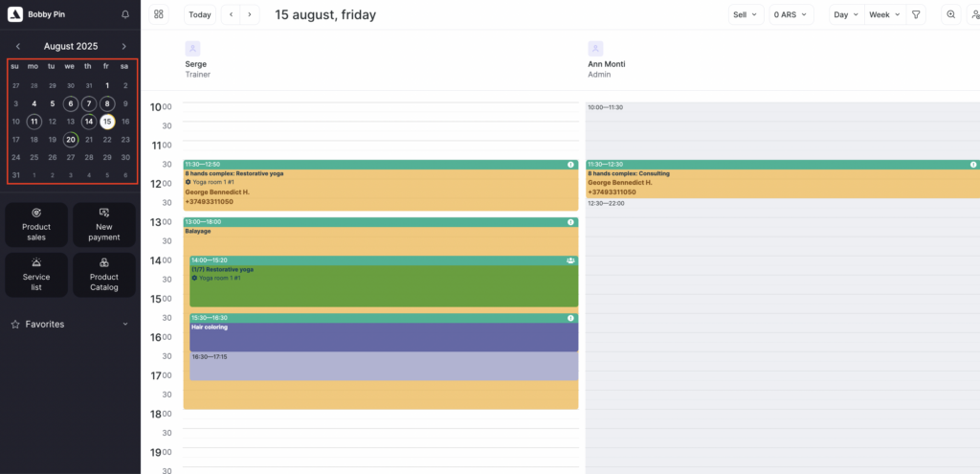Expand the 0 ARS dropdown
Screen dimensions: 980x474
click(x=791, y=14)
